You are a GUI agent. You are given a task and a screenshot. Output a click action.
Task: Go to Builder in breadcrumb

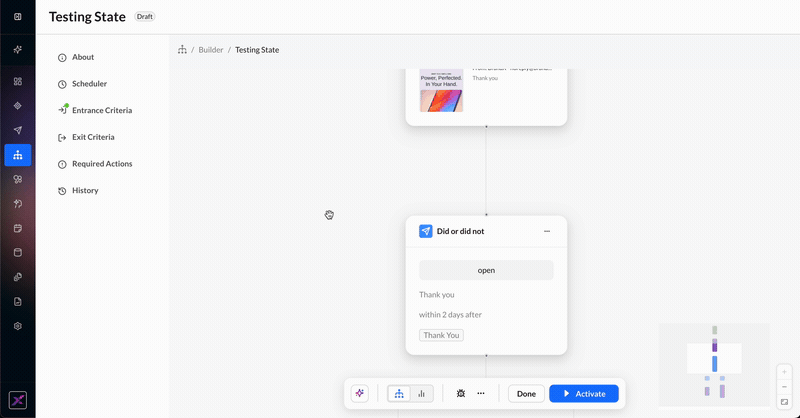pyautogui.click(x=211, y=50)
